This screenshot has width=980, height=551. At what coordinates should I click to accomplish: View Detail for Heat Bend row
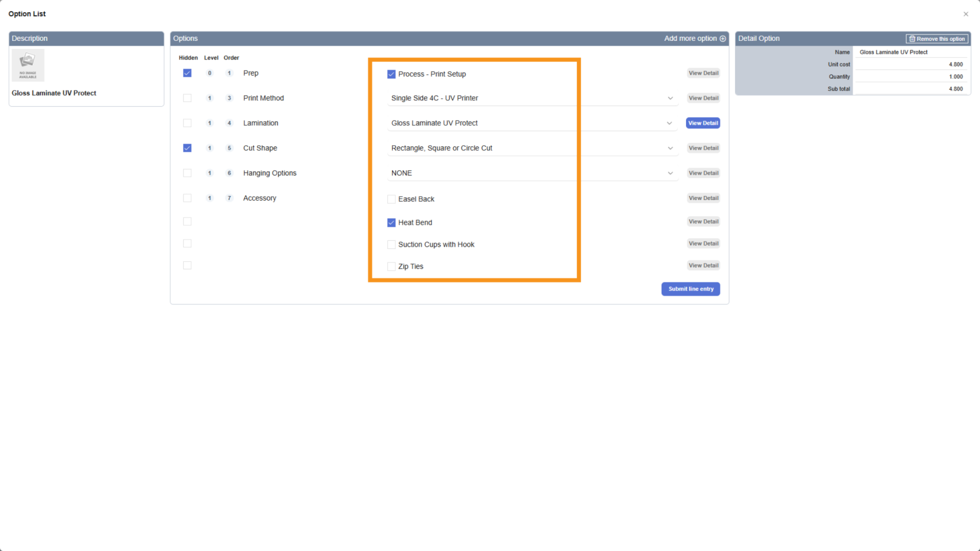point(703,222)
